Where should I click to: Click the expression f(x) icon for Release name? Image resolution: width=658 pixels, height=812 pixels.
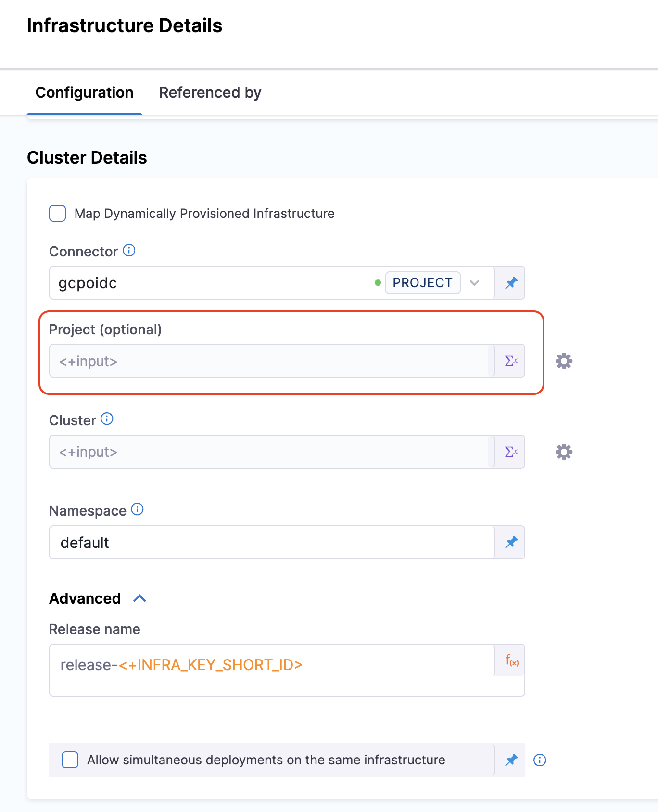click(x=511, y=660)
